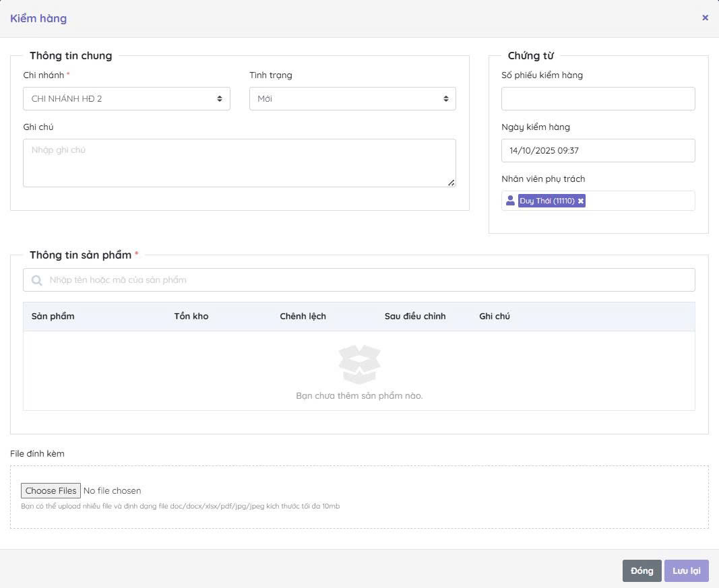This screenshot has width=719, height=588.
Task: Focus the Số phiếu kiểm hàng field
Action: tap(598, 99)
